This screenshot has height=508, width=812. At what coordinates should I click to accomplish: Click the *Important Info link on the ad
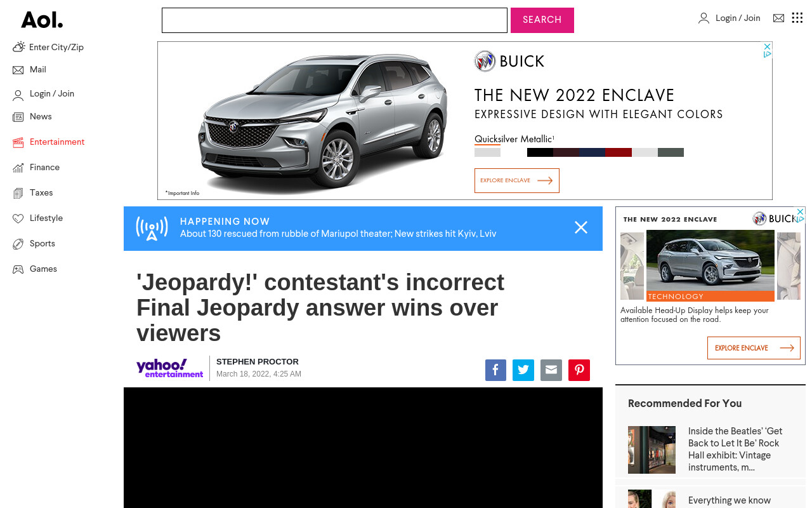pyautogui.click(x=182, y=193)
